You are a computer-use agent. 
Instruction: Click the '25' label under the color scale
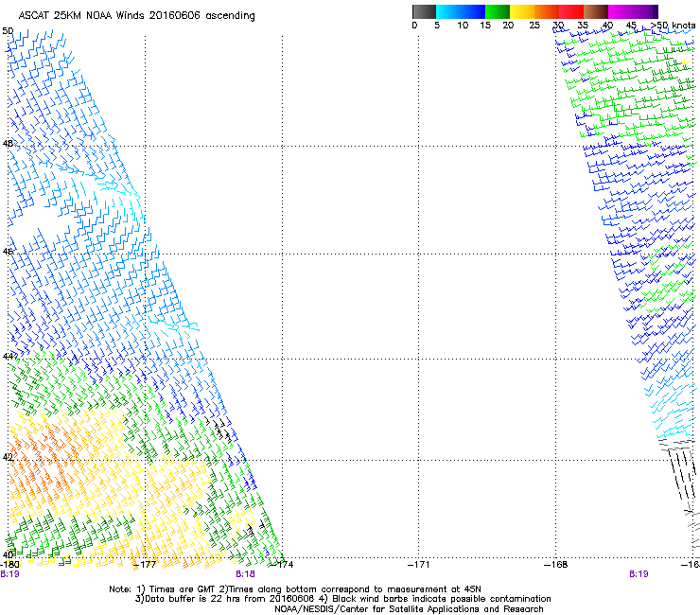click(x=534, y=26)
